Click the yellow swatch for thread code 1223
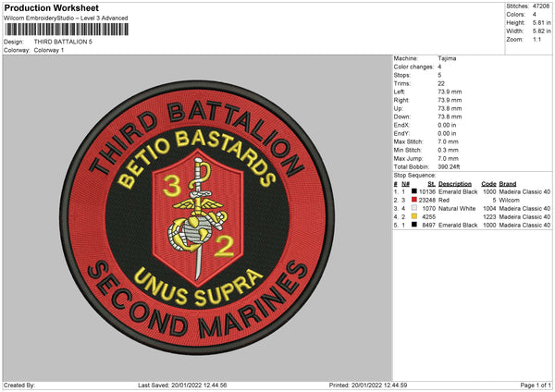 pyautogui.click(x=414, y=216)
